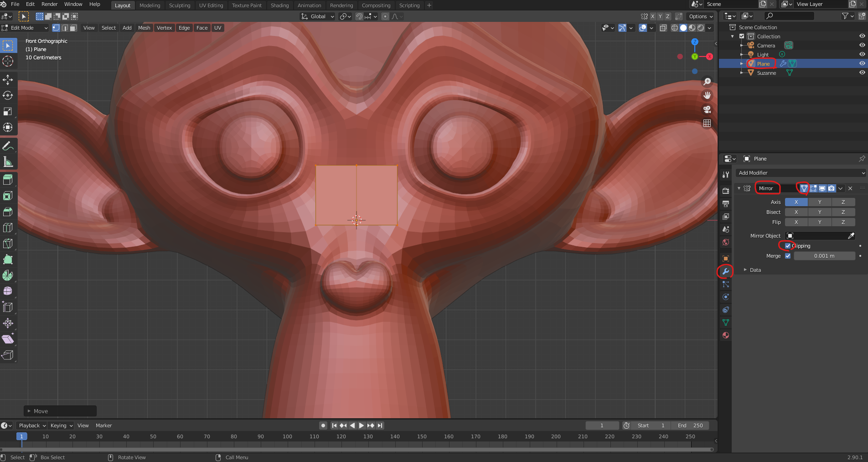Select the Knife tool
This screenshot has height=462, width=868.
click(8, 244)
